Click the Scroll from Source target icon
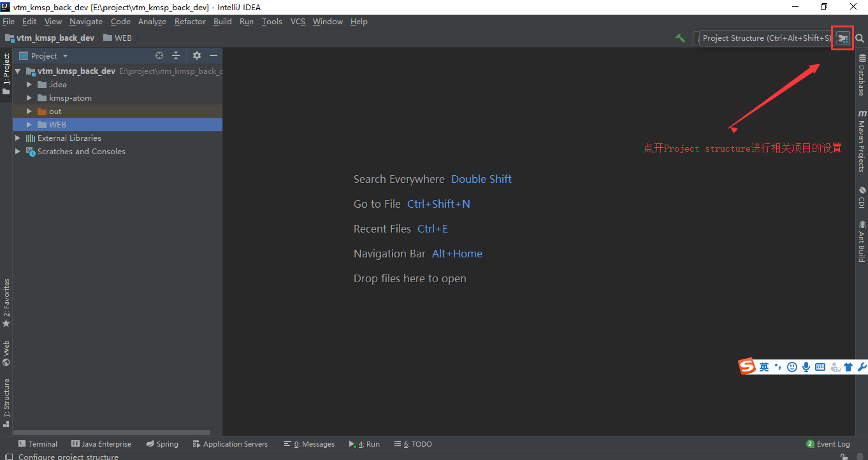868x460 pixels. (159, 56)
